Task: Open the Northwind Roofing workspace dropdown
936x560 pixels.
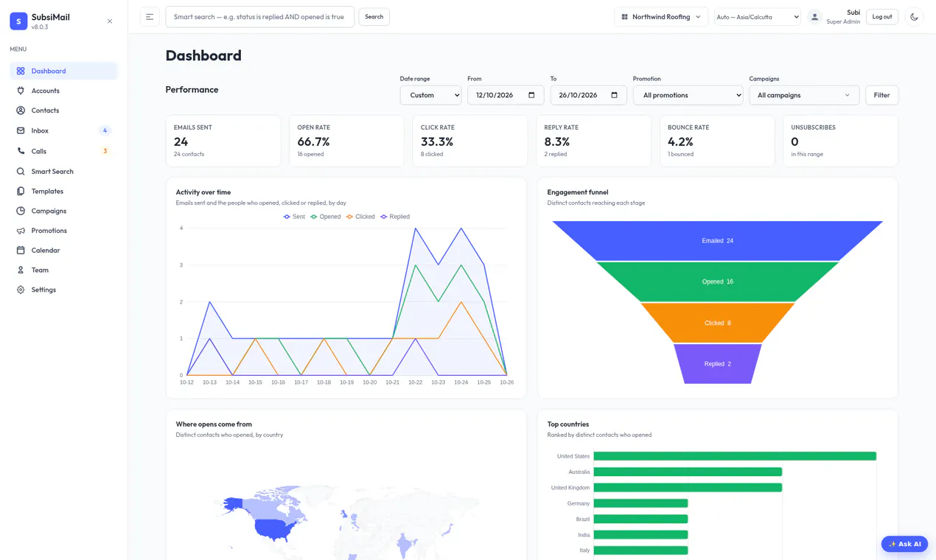Action: click(661, 17)
